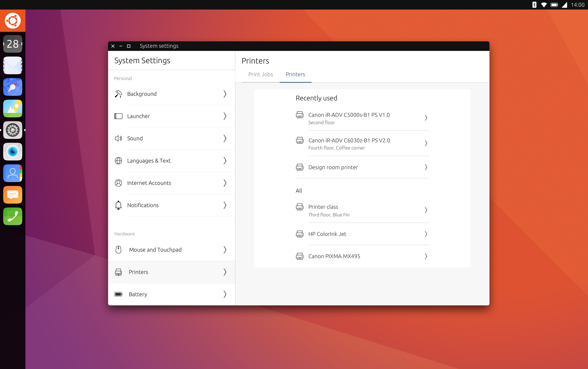588x369 pixels.
Task: Open Internet Accounts label
Action: tap(149, 183)
